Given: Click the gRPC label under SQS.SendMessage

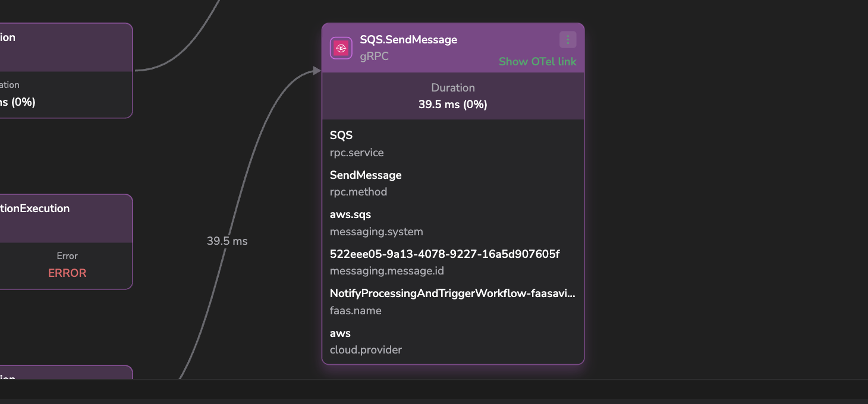Looking at the screenshot, I should [374, 56].
